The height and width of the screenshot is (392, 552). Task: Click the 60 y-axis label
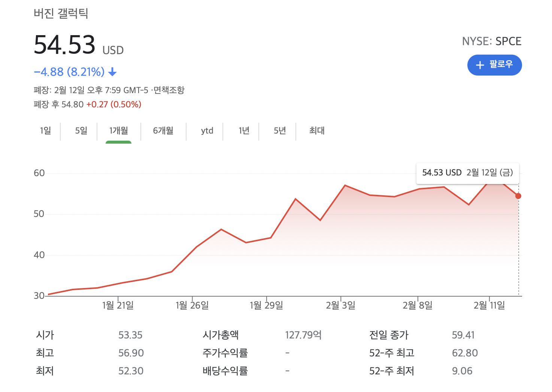(x=39, y=173)
